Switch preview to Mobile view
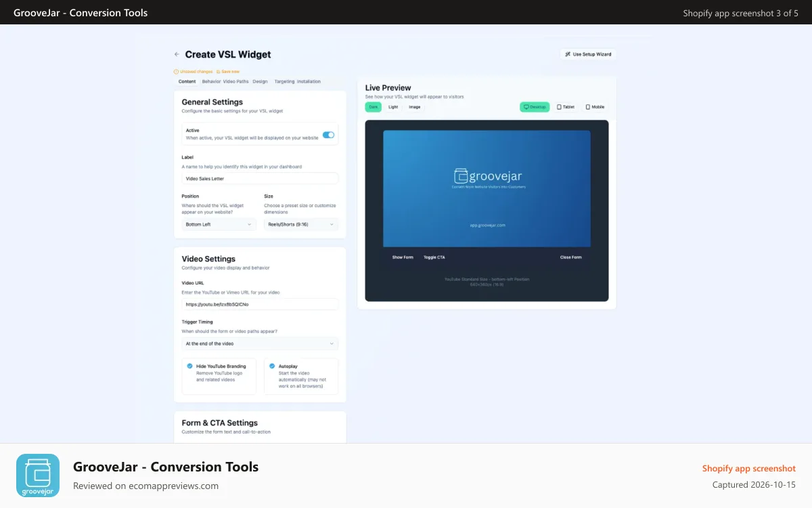Viewport: 812px width, 508px height. click(x=595, y=107)
